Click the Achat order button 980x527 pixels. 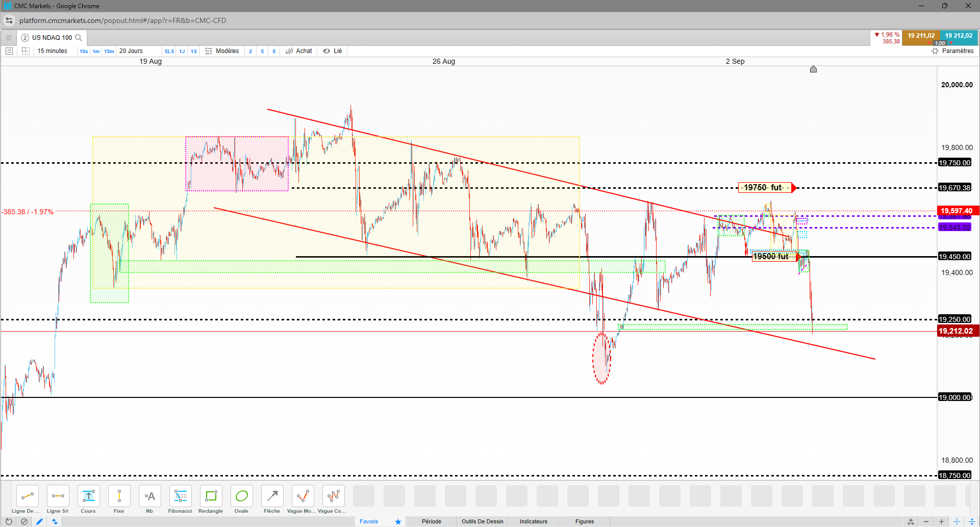coord(299,51)
